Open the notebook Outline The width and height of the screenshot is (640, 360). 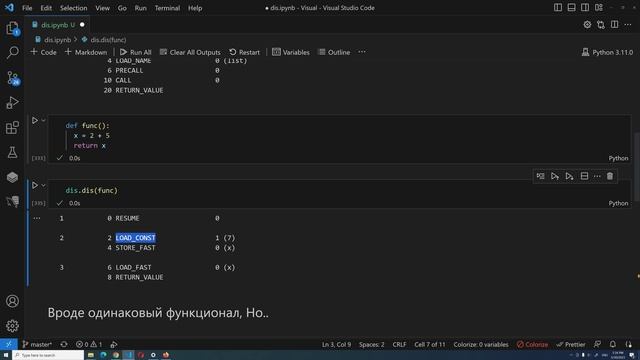[334, 52]
